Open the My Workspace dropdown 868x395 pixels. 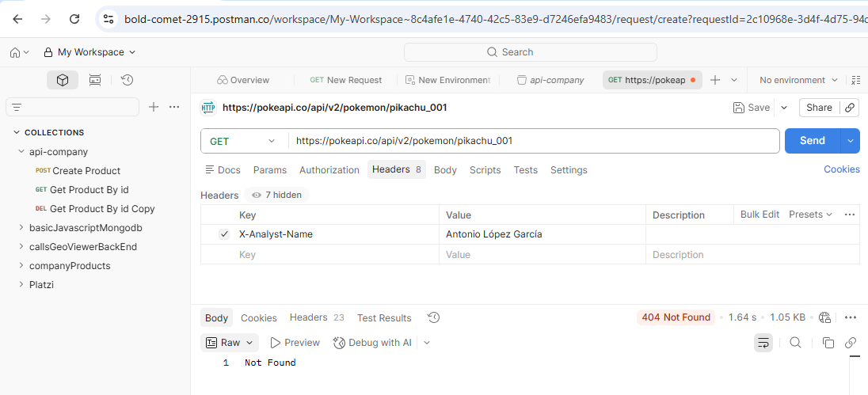point(89,52)
